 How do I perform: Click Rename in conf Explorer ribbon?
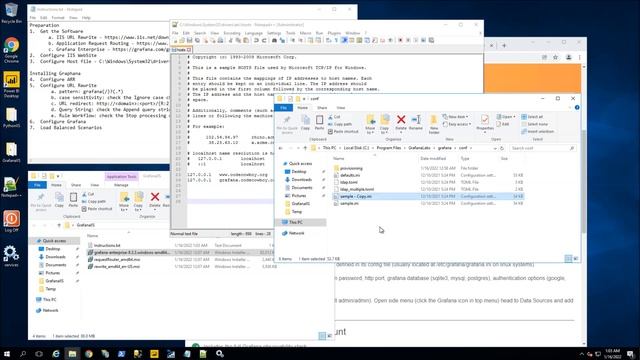click(416, 122)
